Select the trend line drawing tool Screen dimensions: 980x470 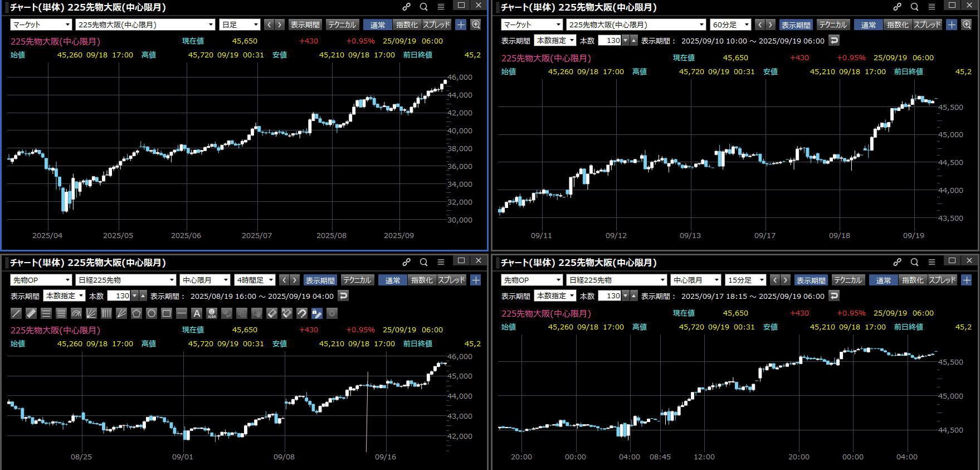click(x=17, y=313)
